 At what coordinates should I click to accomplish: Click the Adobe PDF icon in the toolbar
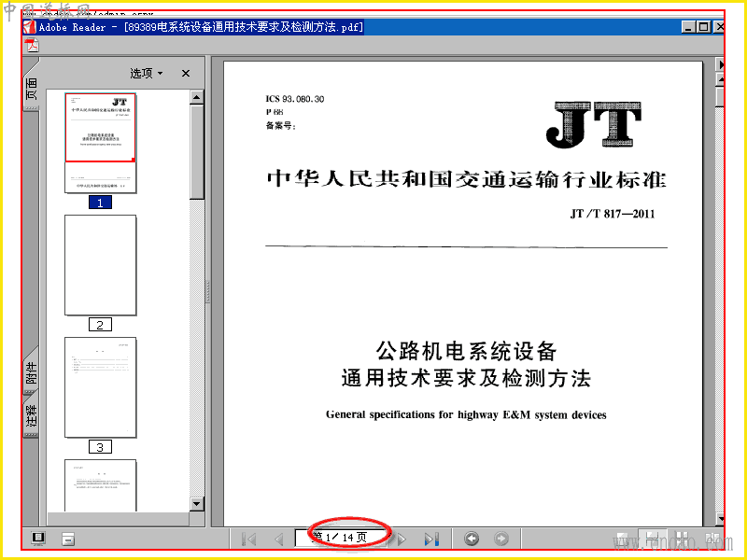click(x=32, y=46)
